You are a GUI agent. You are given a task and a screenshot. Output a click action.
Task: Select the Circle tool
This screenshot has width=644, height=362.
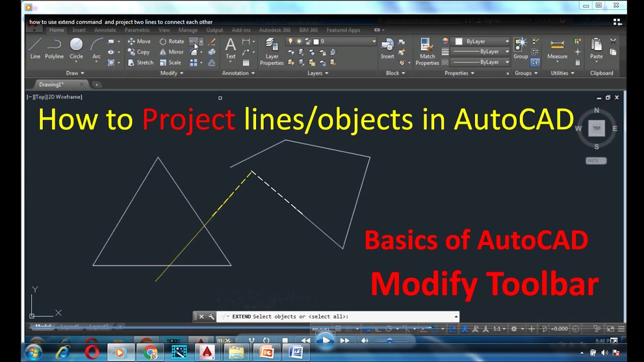tap(76, 49)
